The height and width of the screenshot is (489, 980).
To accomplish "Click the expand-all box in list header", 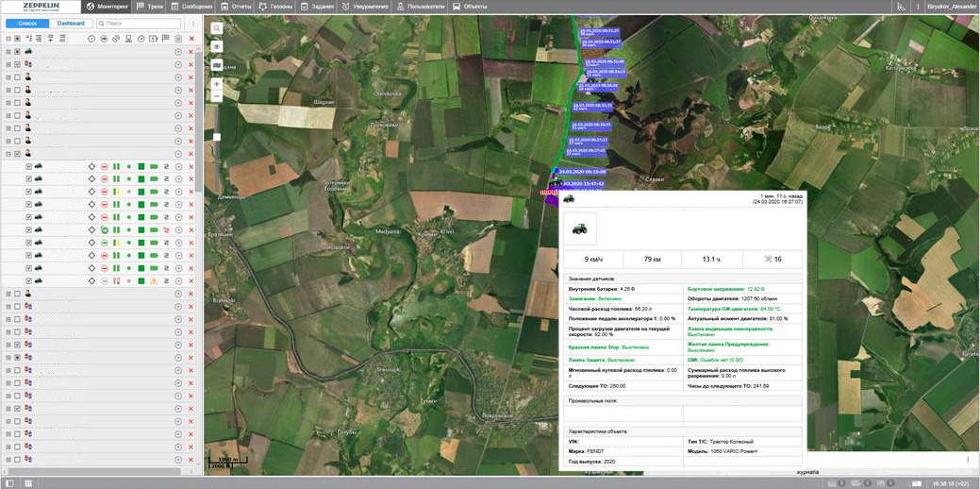I will tap(8, 39).
